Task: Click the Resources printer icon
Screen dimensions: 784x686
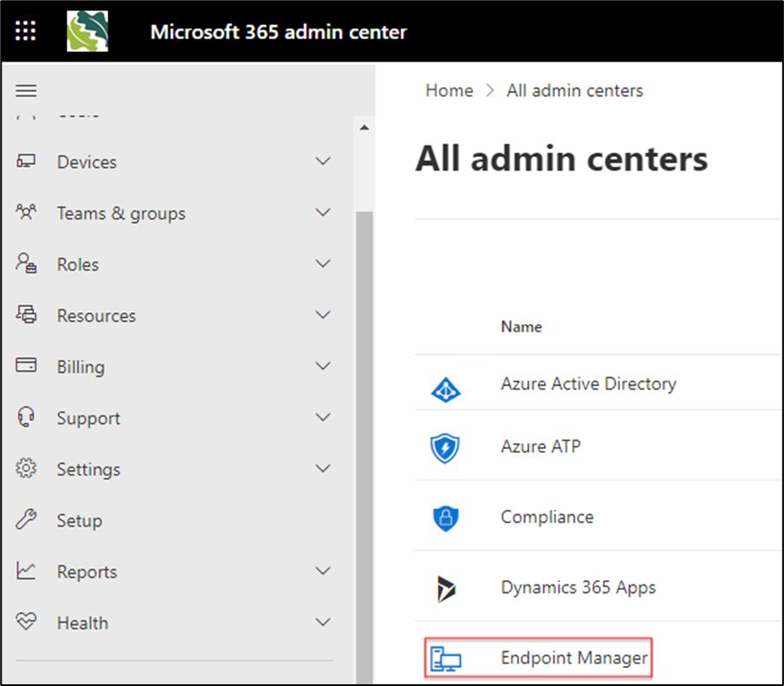Action: click(26, 315)
